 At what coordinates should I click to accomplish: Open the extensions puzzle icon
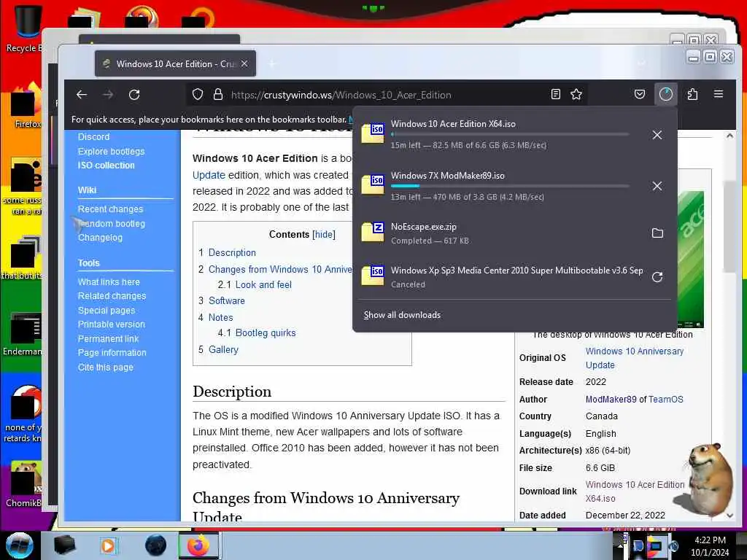click(x=693, y=94)
